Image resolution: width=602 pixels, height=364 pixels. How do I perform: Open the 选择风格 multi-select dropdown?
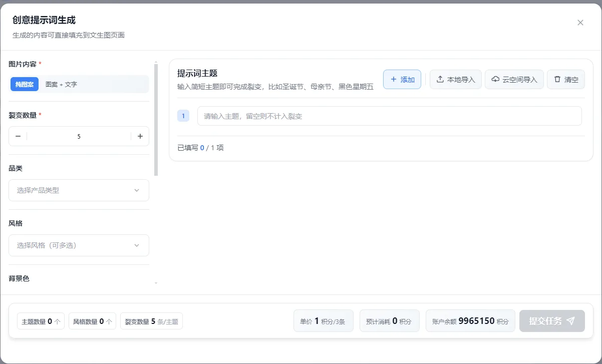pos(73,245)
